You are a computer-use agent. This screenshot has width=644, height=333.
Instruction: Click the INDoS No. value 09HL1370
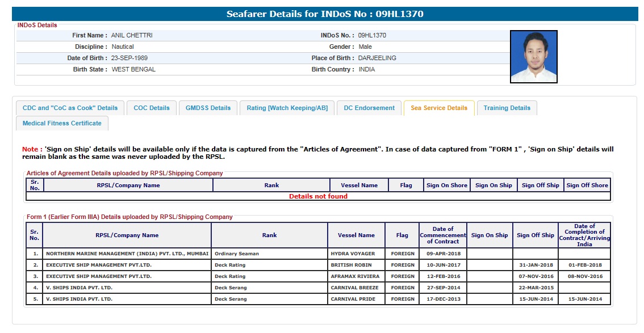coord(372,35)
